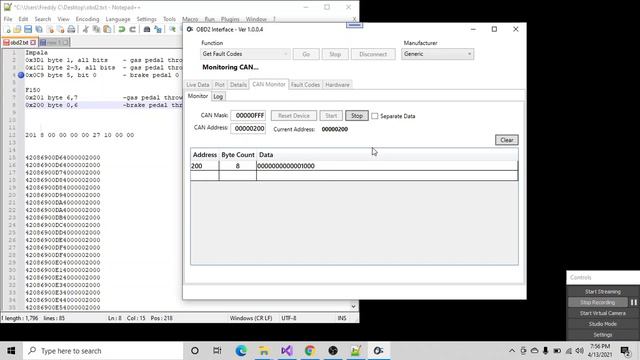
Task: Click the Copy icon in Notepad++ toolbar
Action: 96,29
